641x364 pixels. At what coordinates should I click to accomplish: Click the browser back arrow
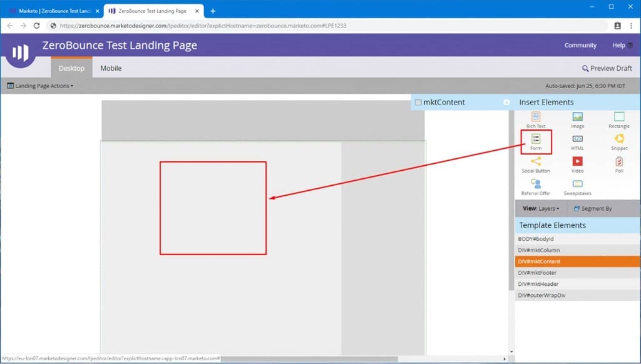coord(10,25)
